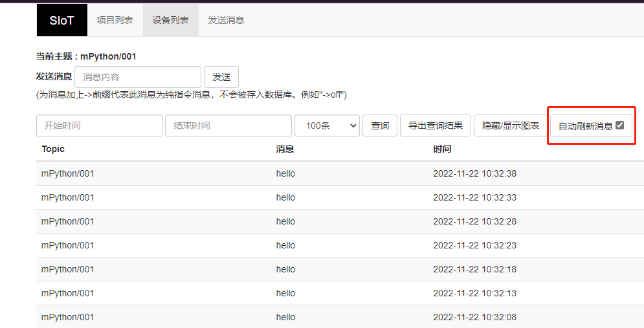Viewport: 644px width, 328px height.
Task: Click the 查询 button
Action: pos(380,126)
